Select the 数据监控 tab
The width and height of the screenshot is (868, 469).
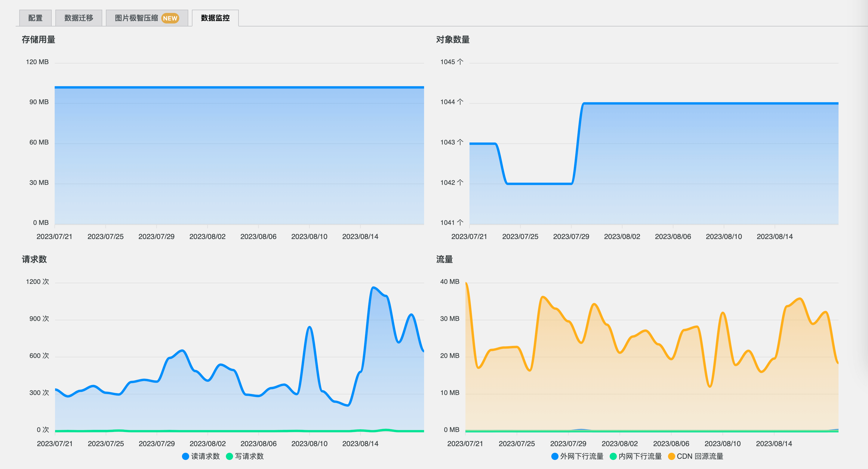coord(215,18)
